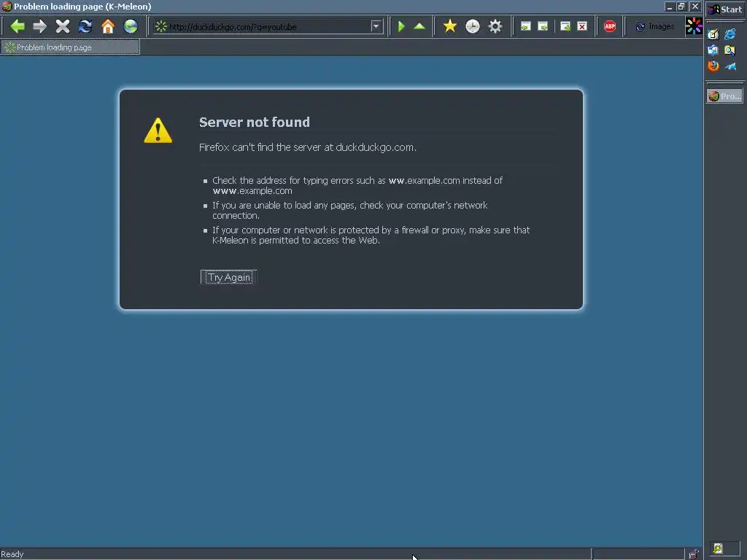Go back using the green arrow
The image size is (747, 560).
point(18,26)
